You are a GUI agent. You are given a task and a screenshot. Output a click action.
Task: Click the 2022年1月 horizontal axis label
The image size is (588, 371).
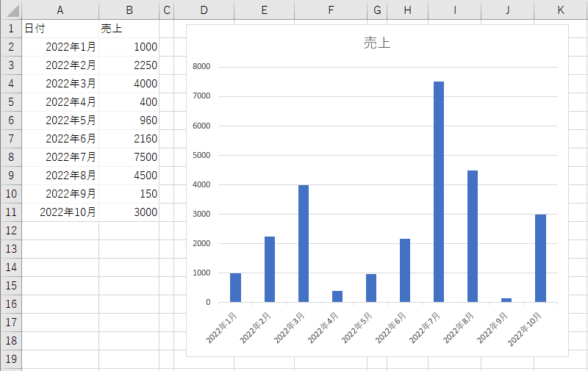coord(223,326)
